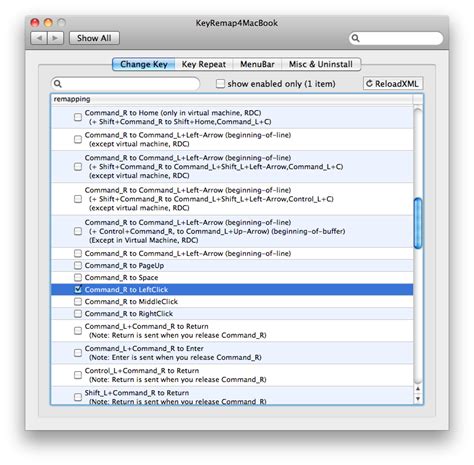Viewport: 474px width, 465px height.
Task: Open the Key Repeat tab
Action: click(x=204, y=64)
